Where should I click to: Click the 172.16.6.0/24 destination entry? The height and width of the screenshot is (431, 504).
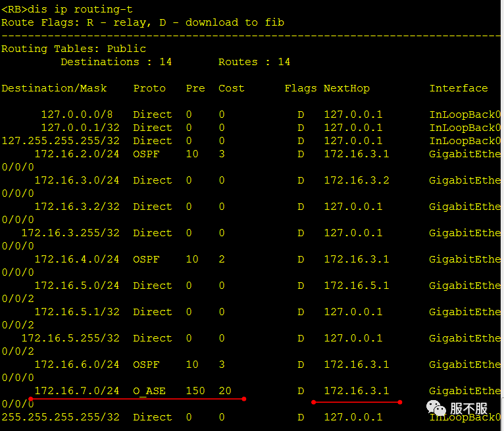(76, 365)
